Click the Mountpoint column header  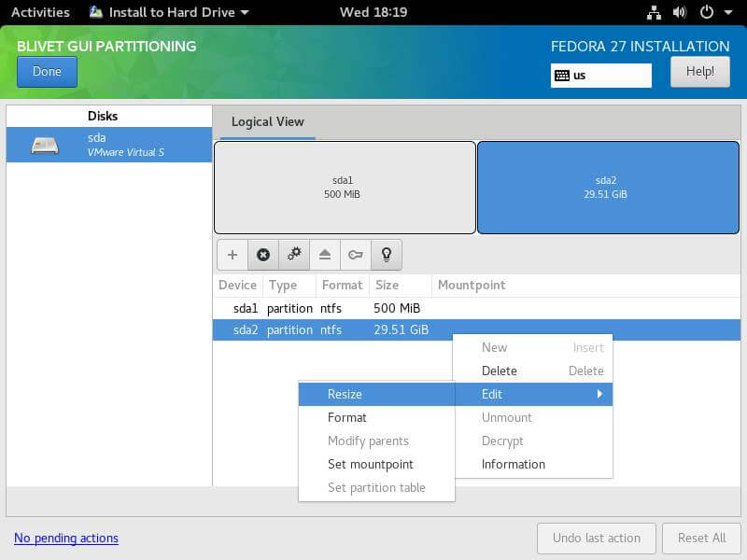point(586,286)
